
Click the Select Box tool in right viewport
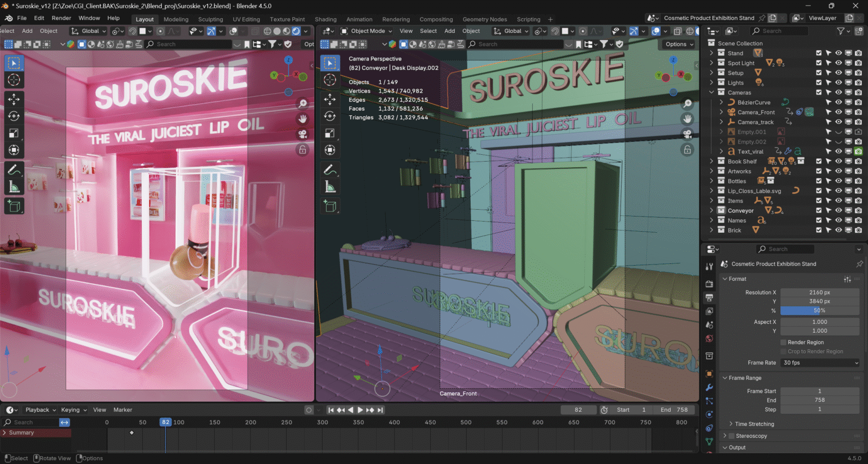click(330, 63)
